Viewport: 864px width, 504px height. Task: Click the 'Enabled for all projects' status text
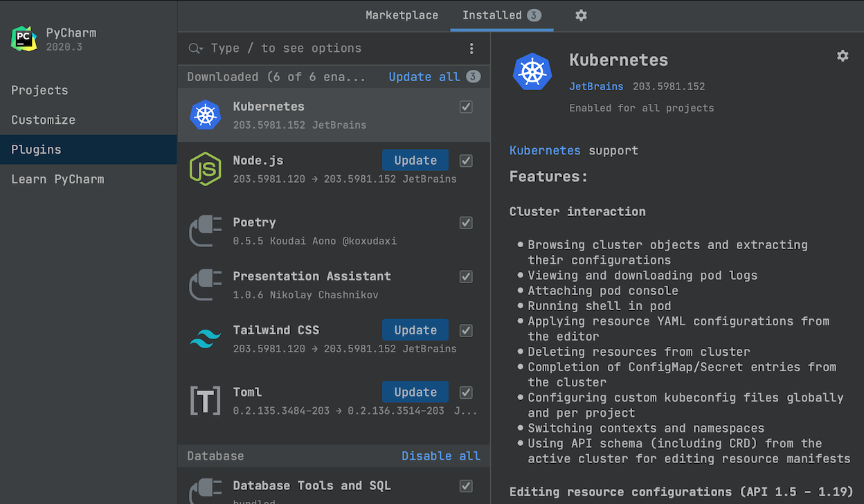tap(641, 108)
